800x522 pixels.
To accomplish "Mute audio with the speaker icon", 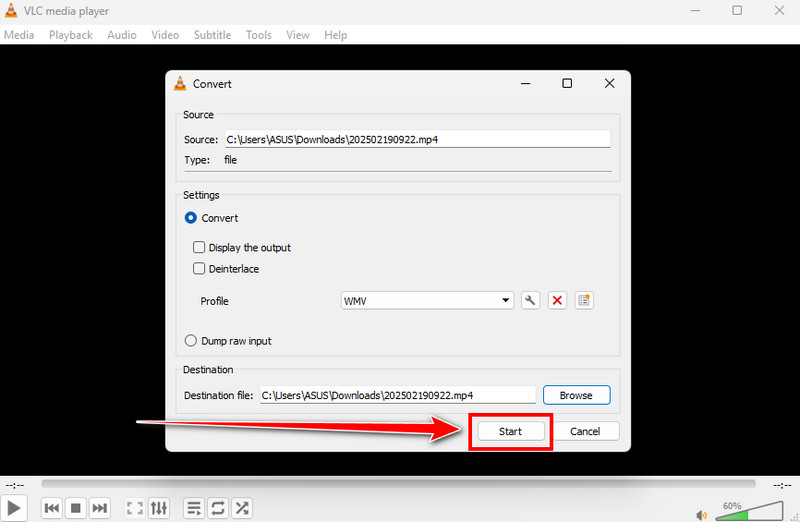I will (702, 515).
